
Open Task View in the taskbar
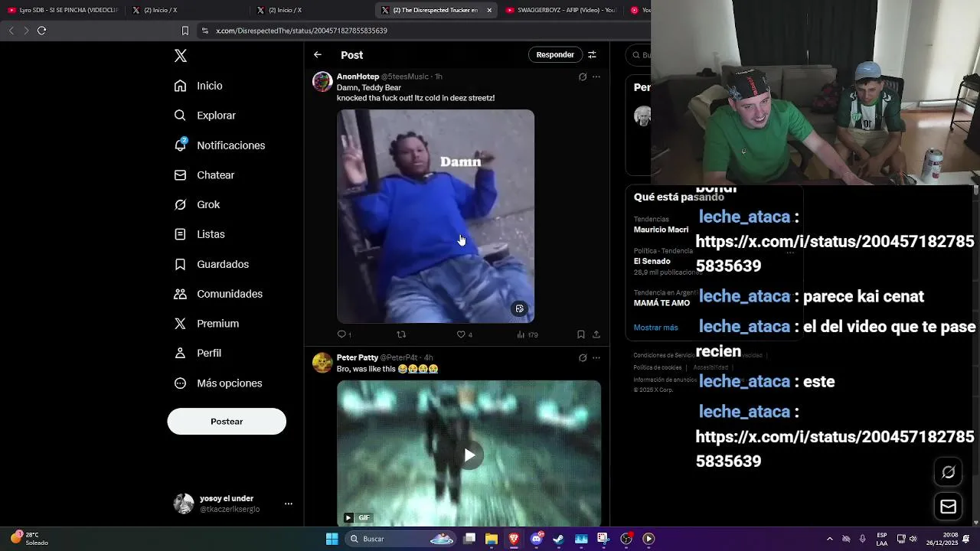469,539
